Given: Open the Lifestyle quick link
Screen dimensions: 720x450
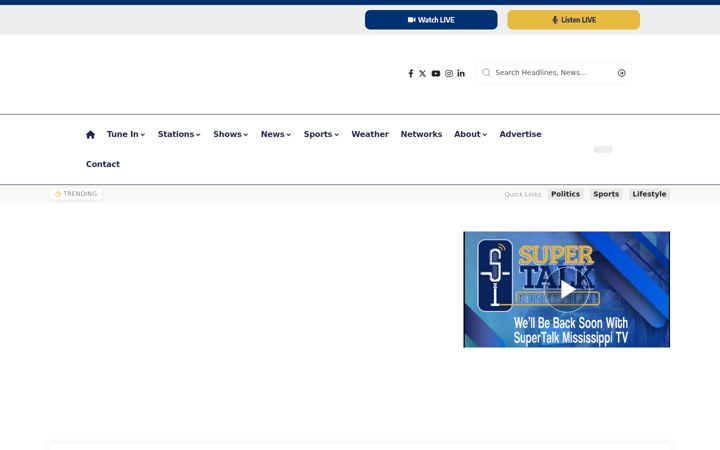Looking at the screenshot, I should tap(649, 194).
